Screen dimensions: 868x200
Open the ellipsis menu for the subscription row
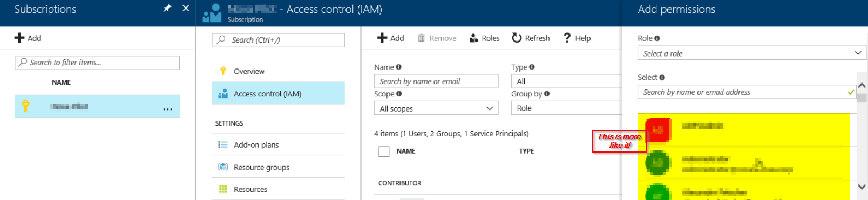(x=168, y=109)
